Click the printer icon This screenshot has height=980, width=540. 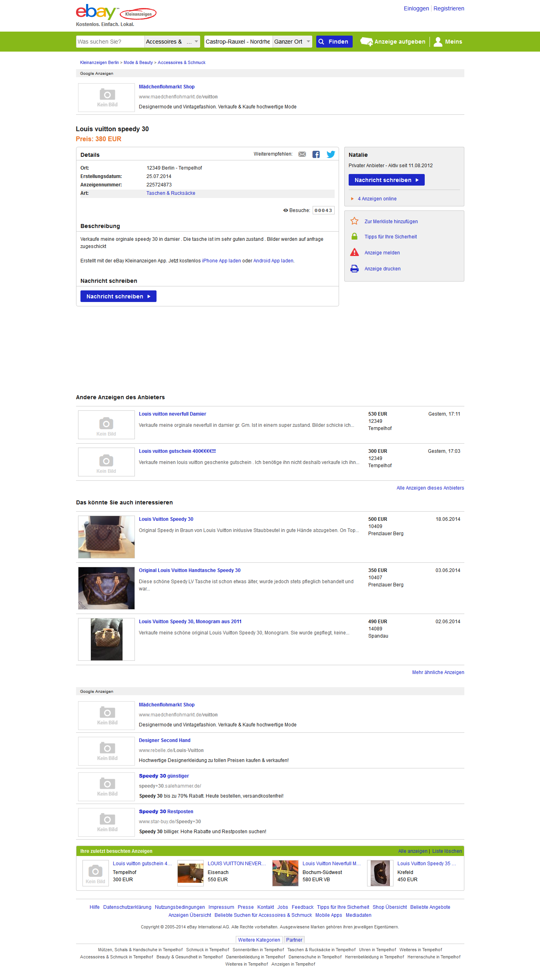354,268
